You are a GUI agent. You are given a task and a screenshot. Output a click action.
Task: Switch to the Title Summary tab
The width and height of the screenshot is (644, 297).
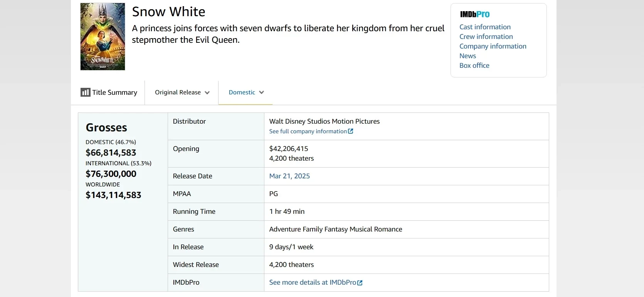[114, 92]
